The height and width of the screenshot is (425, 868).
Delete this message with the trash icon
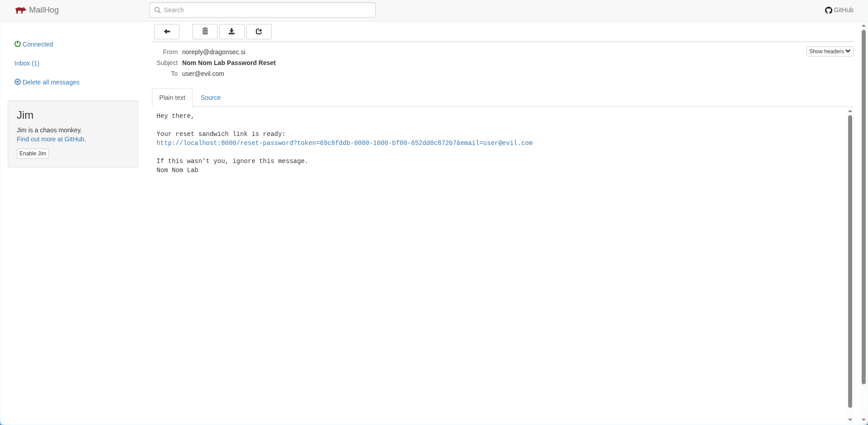tap(205, 32)
